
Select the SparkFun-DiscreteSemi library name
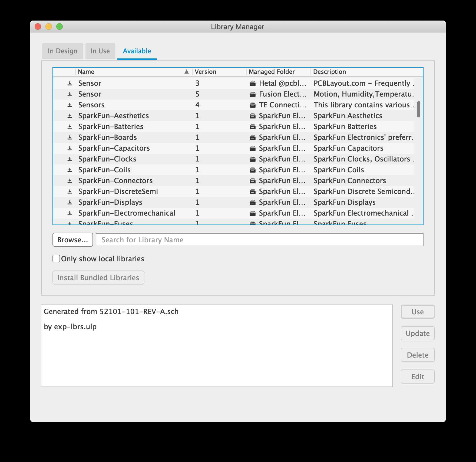click(x=118, y=192)
